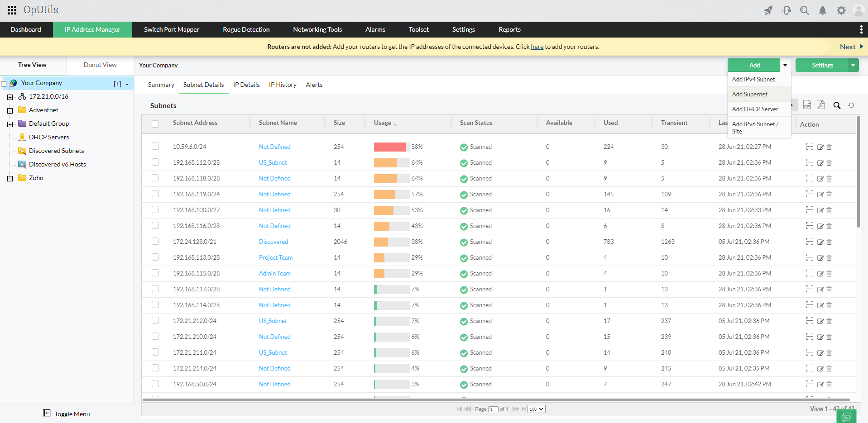Edit the 192.168.112.0/28 subnet
This screenshot has width=868, height=423.
point(820,162)
